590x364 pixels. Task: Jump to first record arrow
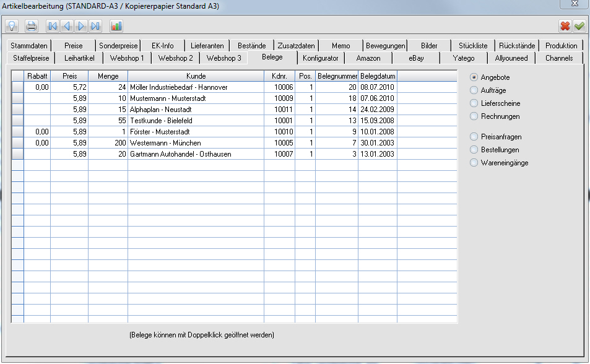53,26
